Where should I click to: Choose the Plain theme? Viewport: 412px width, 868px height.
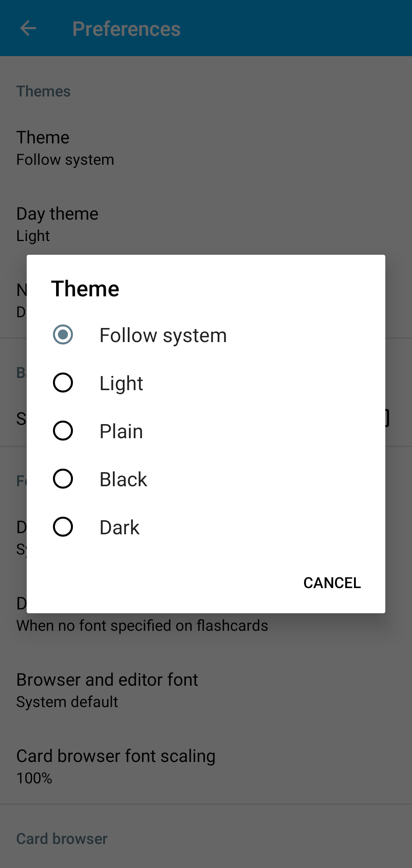pyautogui.click(x=63, y=431)
